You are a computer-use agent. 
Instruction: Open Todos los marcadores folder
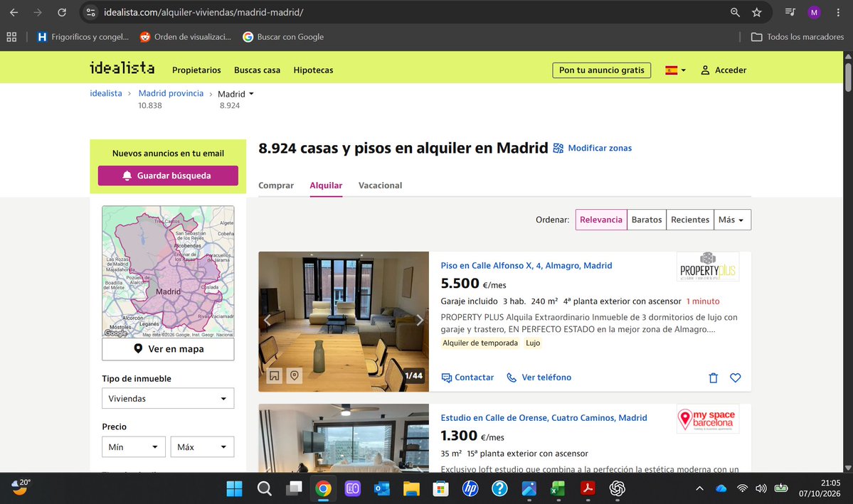[798, 37]
